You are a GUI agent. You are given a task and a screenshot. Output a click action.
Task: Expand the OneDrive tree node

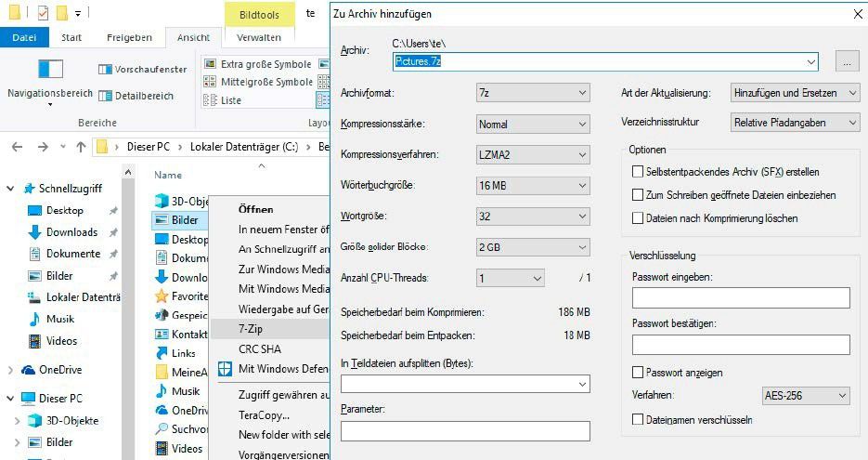click(x=10, y=370)
